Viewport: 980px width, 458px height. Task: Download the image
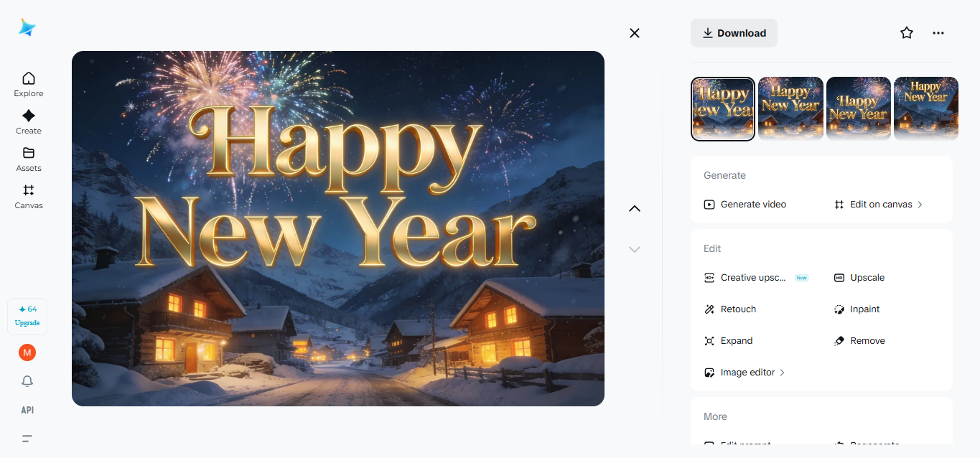tap(734, 33)
